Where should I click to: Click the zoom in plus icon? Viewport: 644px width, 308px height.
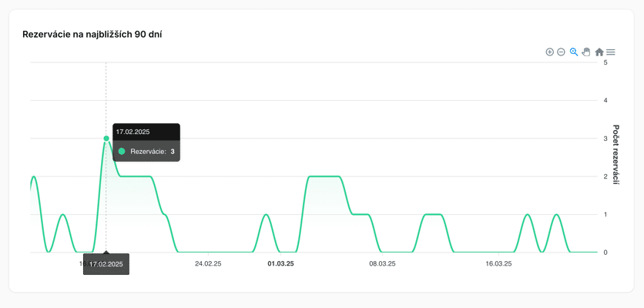click(x=549, y=52)
